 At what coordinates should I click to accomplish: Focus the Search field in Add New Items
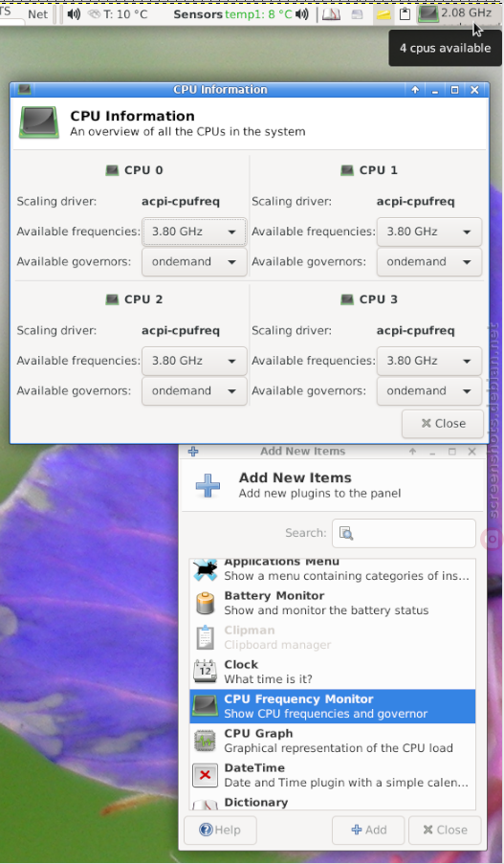[404, 533]
